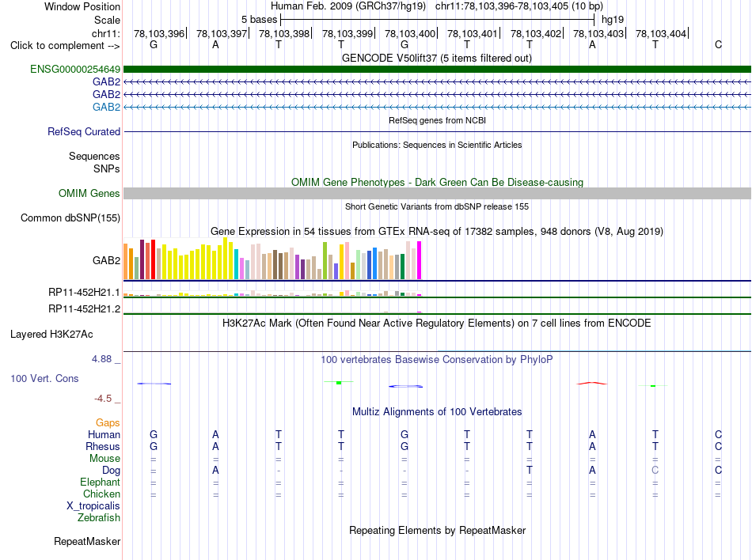
Task: Click the green ENSG00000254649 gene bar
Action: tap(438, 70)
